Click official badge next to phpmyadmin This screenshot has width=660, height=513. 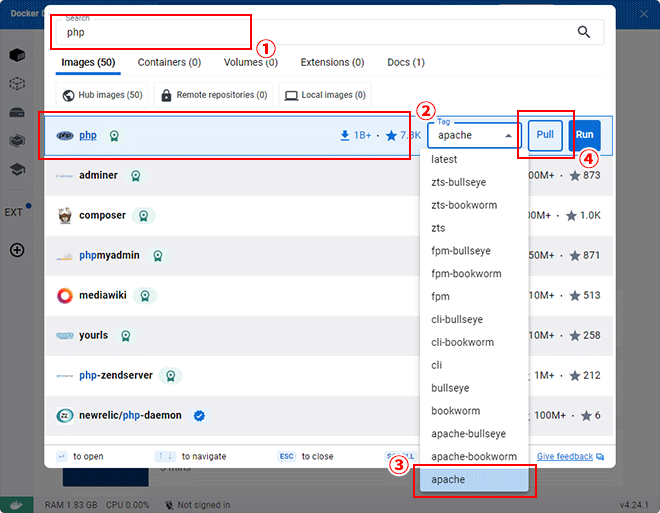[158, 255]
